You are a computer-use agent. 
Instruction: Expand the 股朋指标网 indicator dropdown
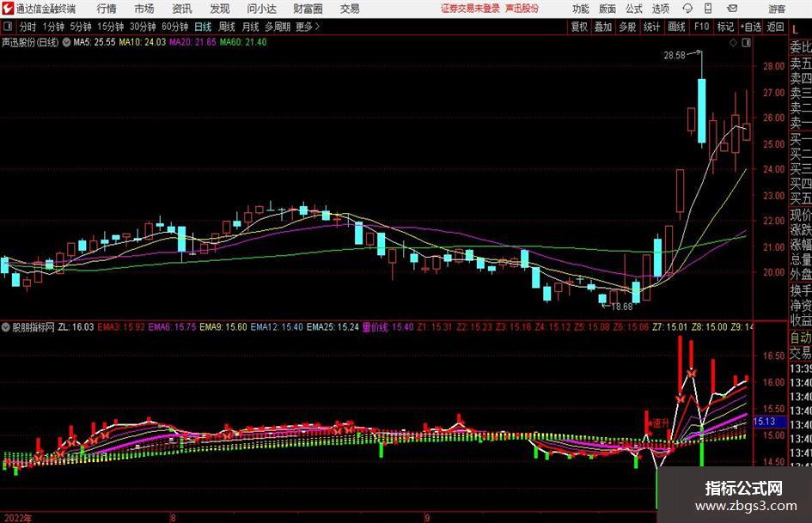click(6, 327)
